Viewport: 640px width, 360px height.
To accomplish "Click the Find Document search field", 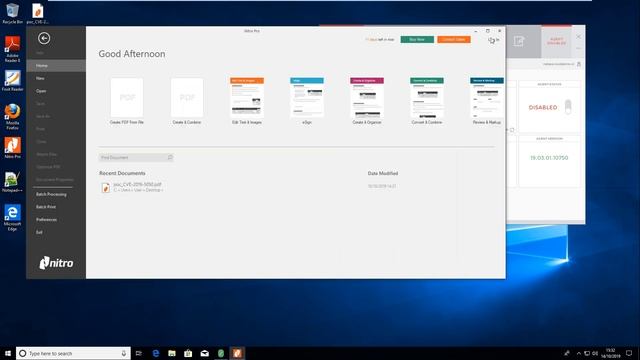I will pyautogui.click(x=136, y=158).
